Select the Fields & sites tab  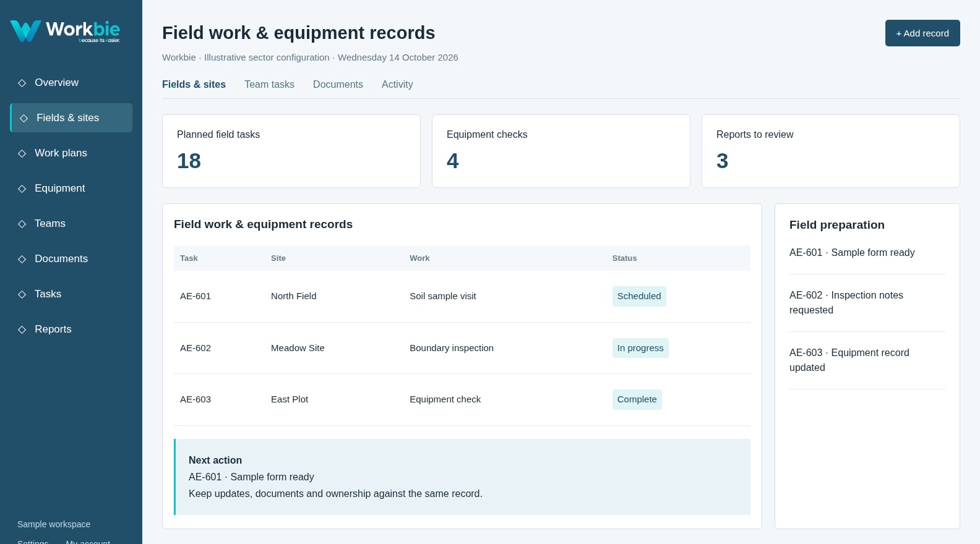[194, 84]
